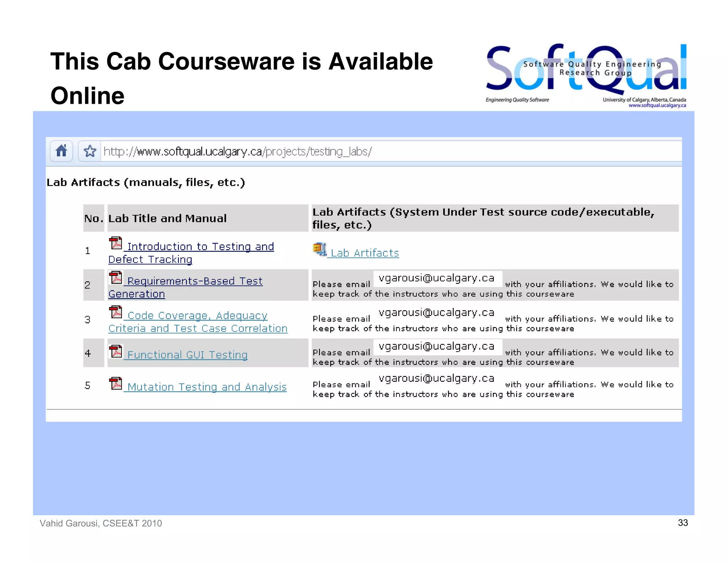The width and height of the screenshot is (728, 562).
Task: Open the Lab Artifacts download link
Action: coord(365,253)
